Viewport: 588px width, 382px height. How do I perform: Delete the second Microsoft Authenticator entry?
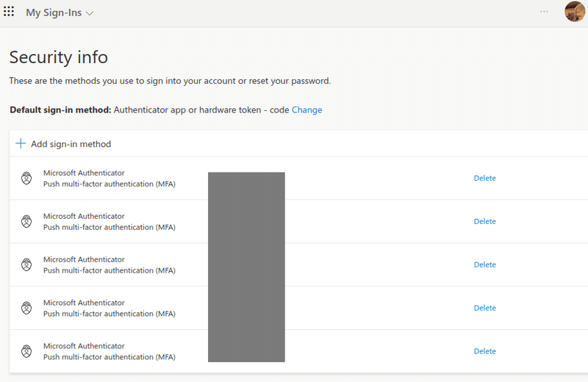pos(484,221)
